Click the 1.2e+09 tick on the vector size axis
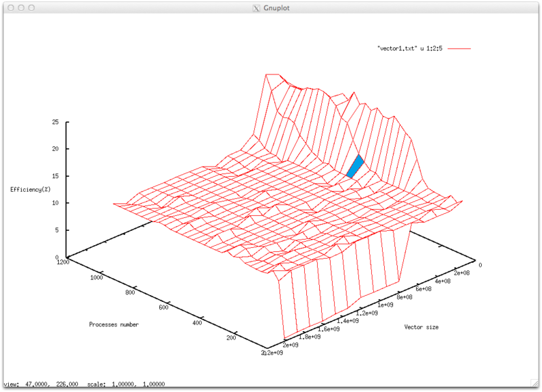 pyautogui.click(x=367, y=313)
